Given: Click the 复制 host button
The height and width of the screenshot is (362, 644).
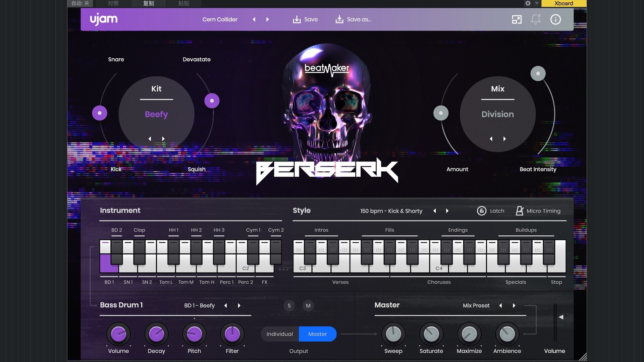Looking at the screenshot, I should 149,3.
